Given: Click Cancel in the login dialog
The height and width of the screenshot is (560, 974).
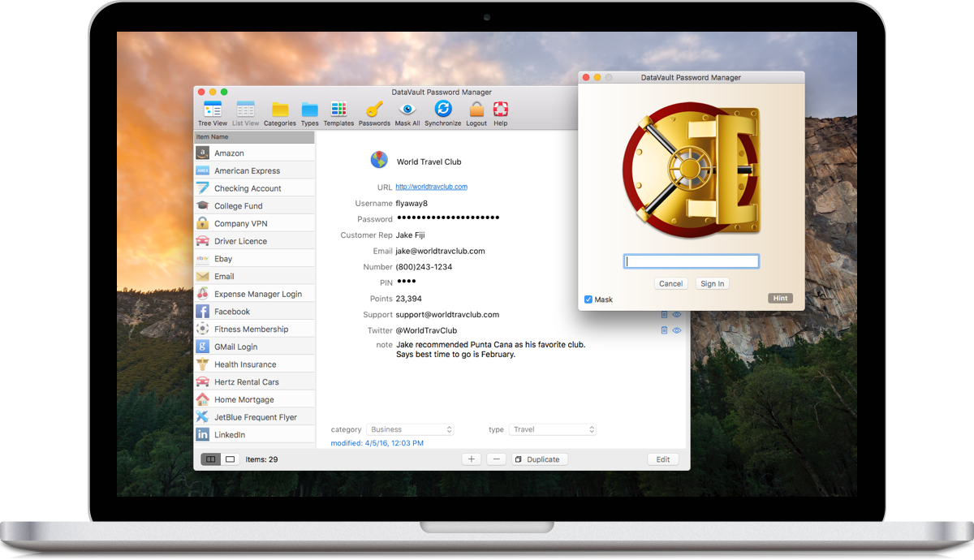Looking at the screenshot, I should [670, 283].
